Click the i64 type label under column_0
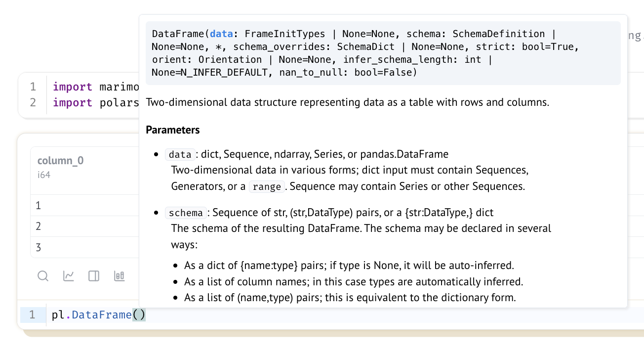This screenshot has width=644, height=359. pos(44,175)
